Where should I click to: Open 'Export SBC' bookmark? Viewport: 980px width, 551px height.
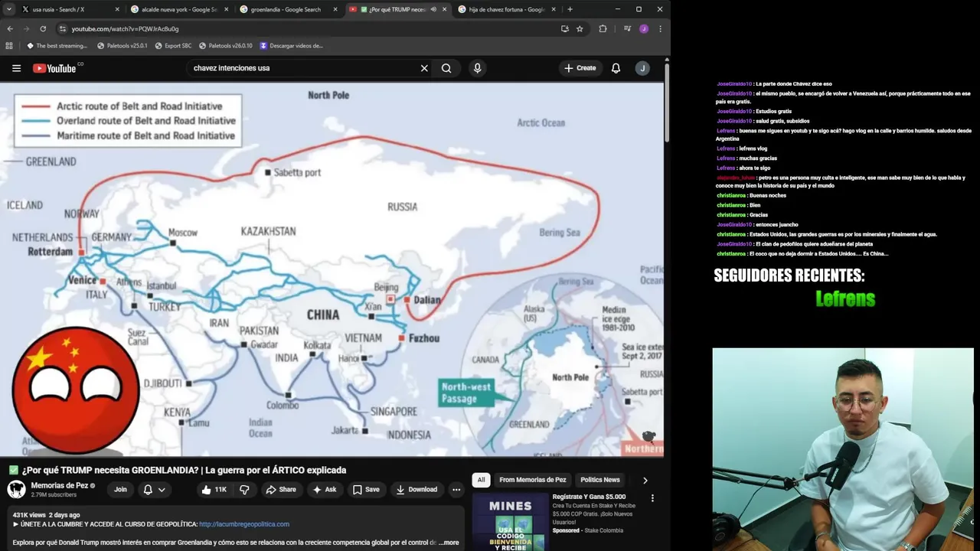point(173,46)
